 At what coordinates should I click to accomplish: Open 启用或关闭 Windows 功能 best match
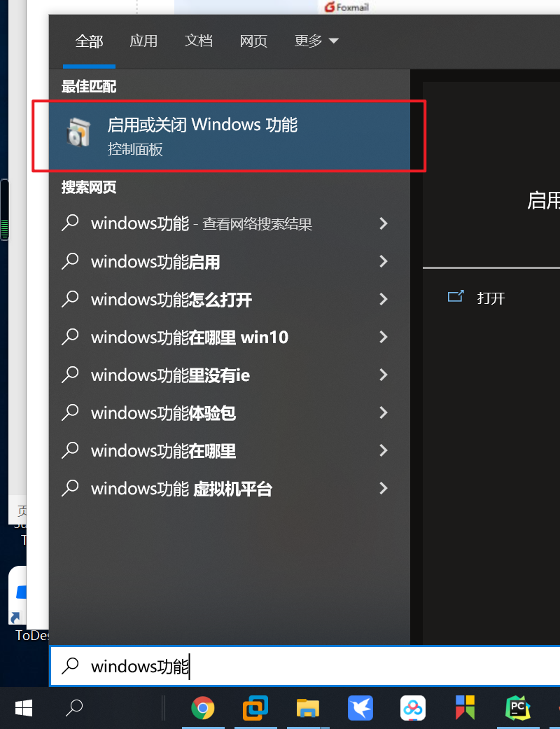tap(230, 136)
